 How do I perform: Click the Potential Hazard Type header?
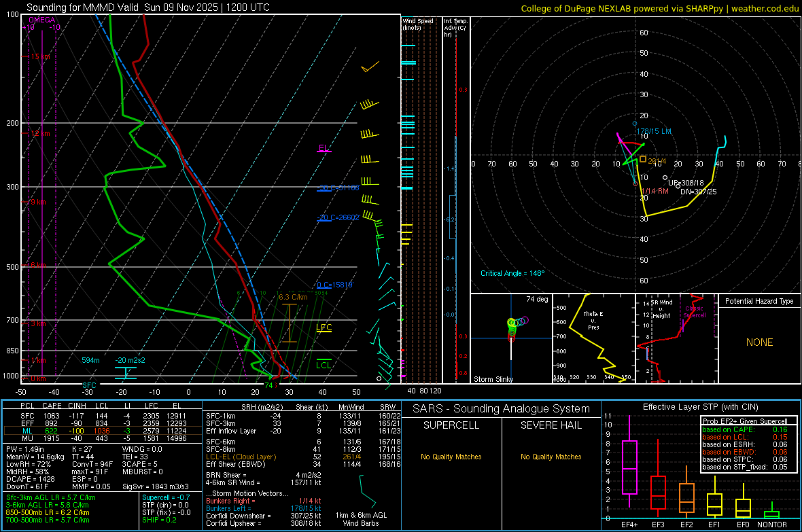759,301
